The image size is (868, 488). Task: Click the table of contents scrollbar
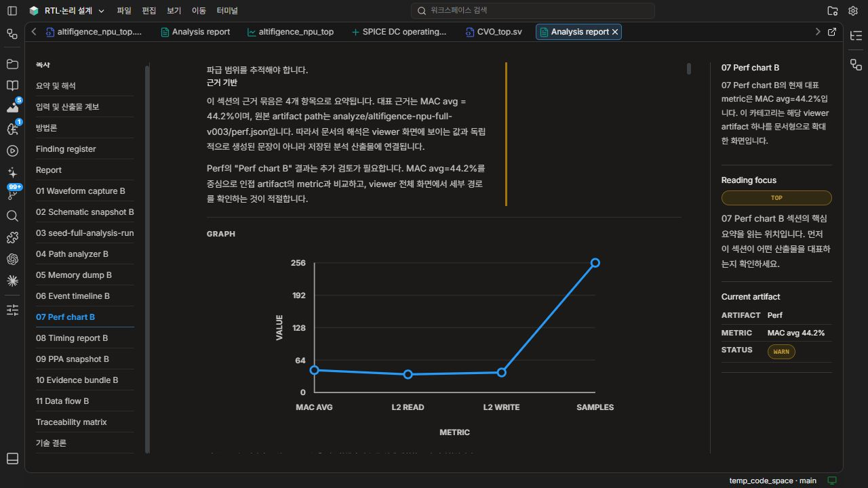coord(147,259)
